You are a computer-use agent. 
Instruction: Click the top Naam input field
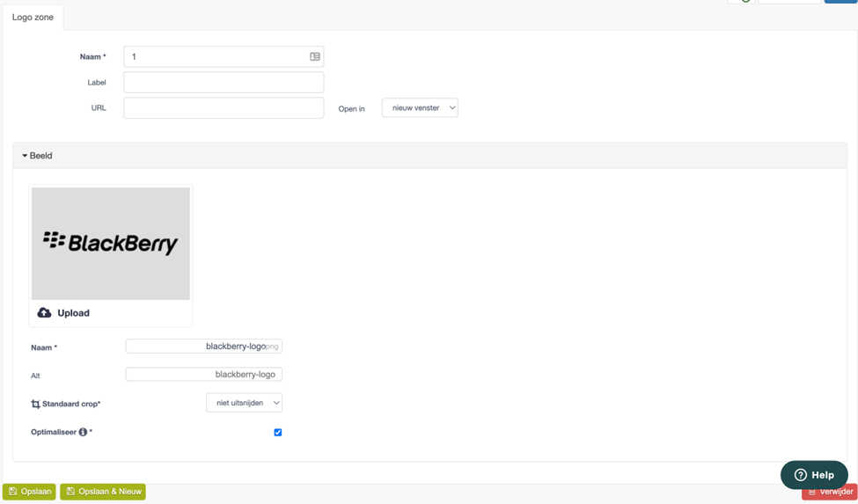(224, 56)
